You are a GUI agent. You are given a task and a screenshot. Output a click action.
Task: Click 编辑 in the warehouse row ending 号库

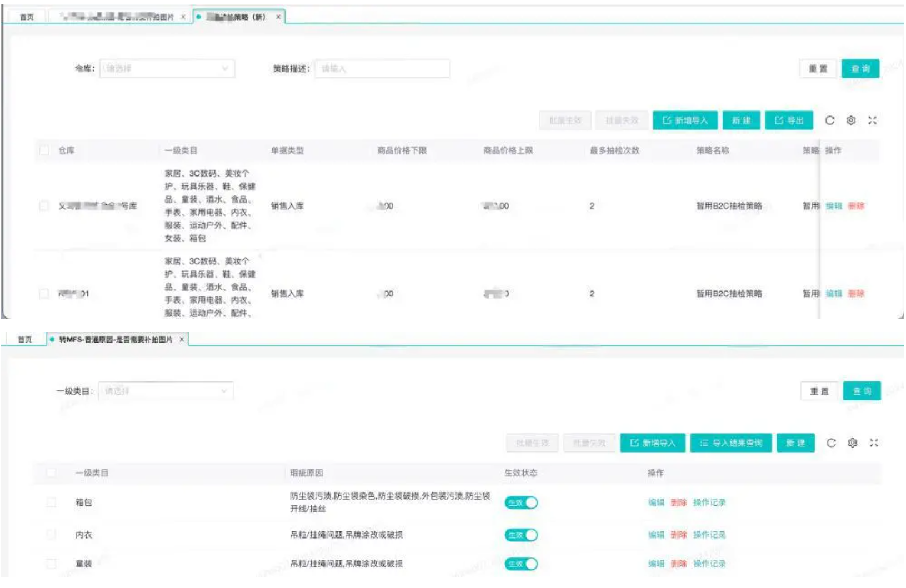click(834, 205)
